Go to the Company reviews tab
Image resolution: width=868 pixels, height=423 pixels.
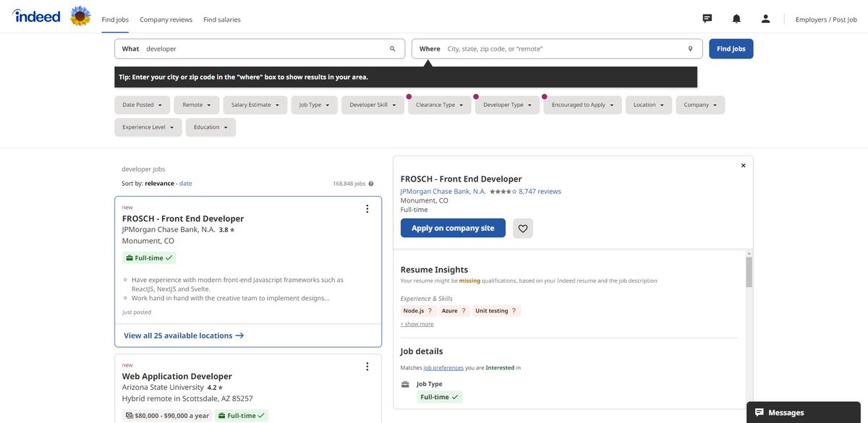click(x=166, y=20)
